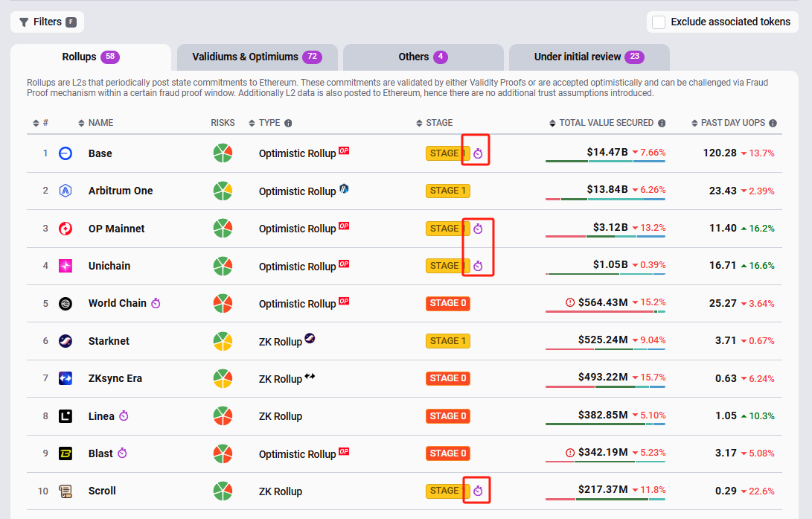Click Linea STAGE 0 badge
812x519 pixels.
[x=448, y=416]
